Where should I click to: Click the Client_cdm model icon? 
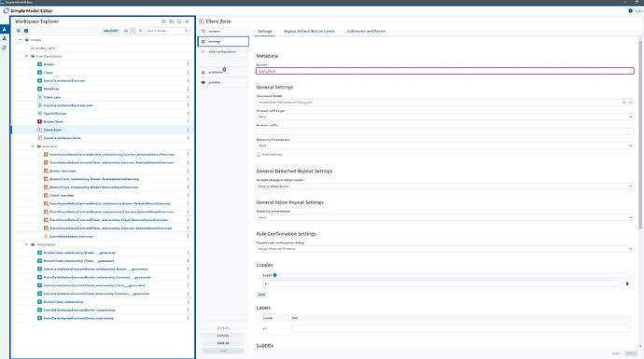point(40,97)
